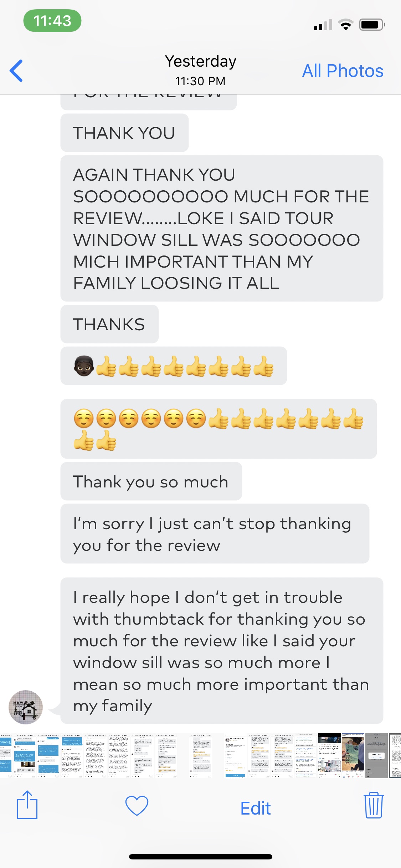Screen dimensions: 401x868
Task: Tap the home indicator bar
Action: click(x=201, y=857)
